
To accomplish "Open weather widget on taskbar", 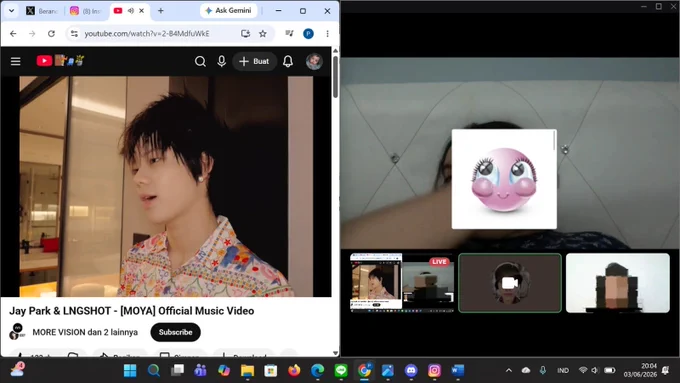I will [x=17, y=370].
